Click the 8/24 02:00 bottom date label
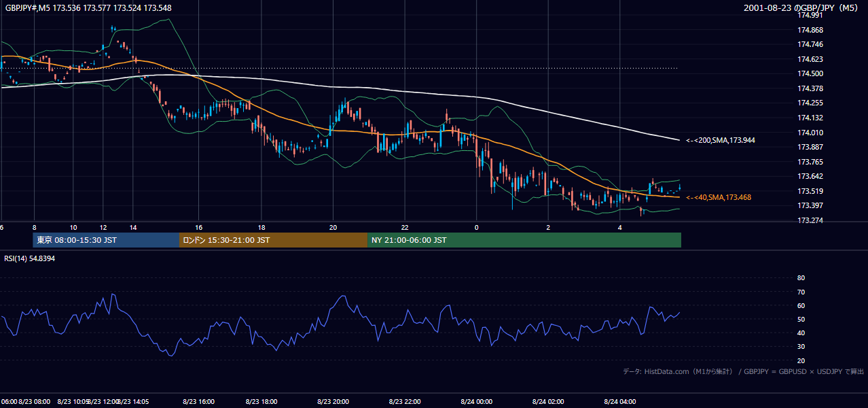Screen dimensions: 868x408 click(x=548, y=402)
